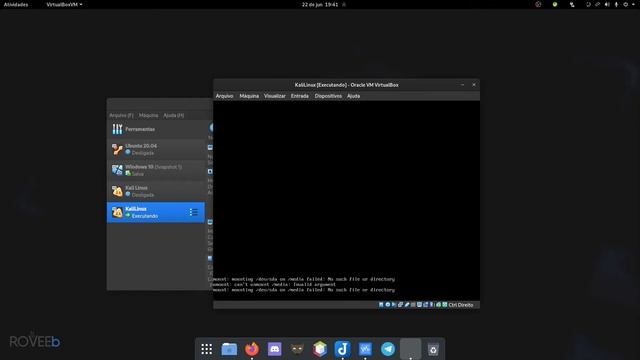Open the colorful hexagon app in dock
This screenshot has height=360, width=640.
click(320, 349)
